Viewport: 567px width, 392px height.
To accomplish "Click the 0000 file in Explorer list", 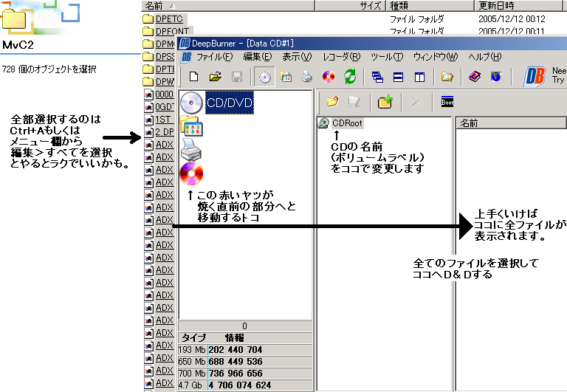I will tap(165, 94).
